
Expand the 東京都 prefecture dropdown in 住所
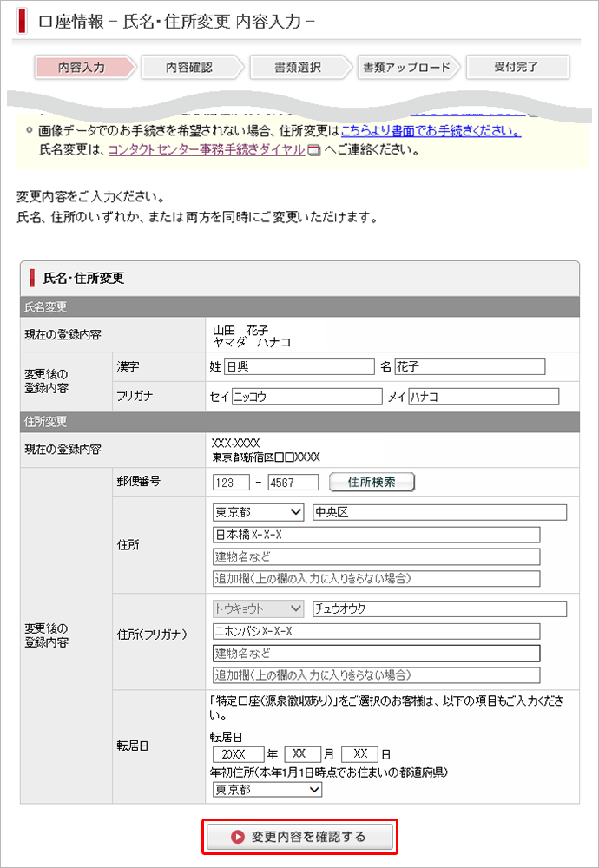click(258, 512)
